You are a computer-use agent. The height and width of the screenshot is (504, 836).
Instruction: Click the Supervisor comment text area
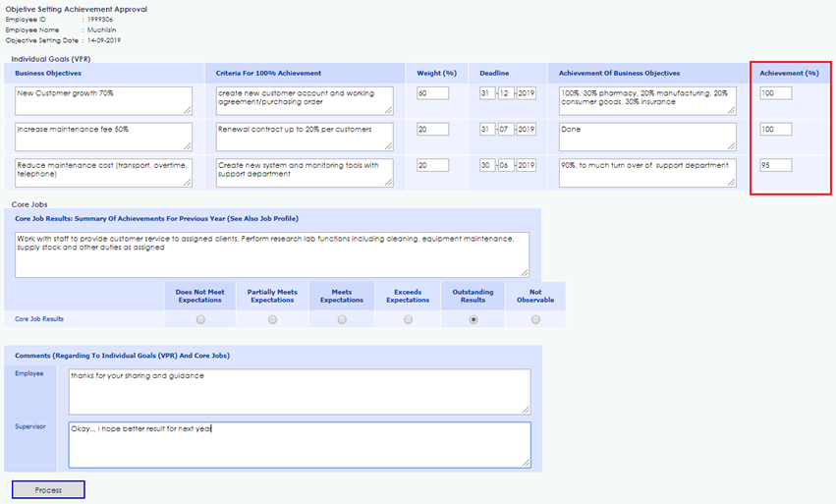(299, 444)
